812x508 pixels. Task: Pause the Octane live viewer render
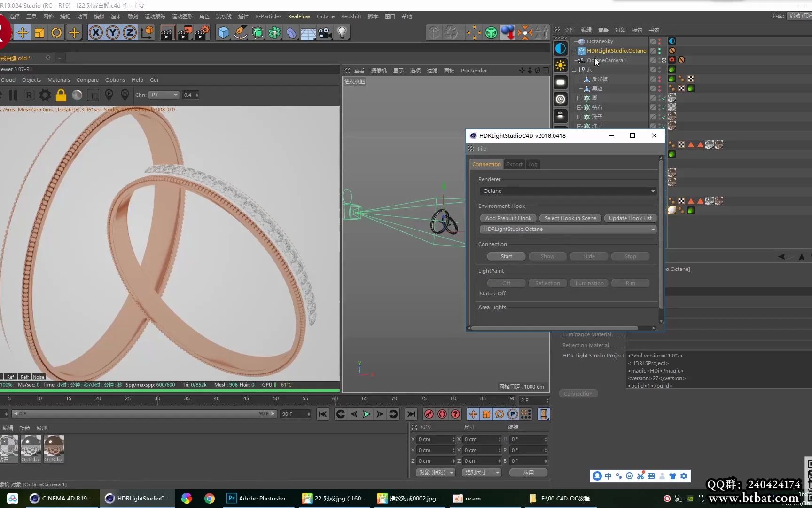13,95
